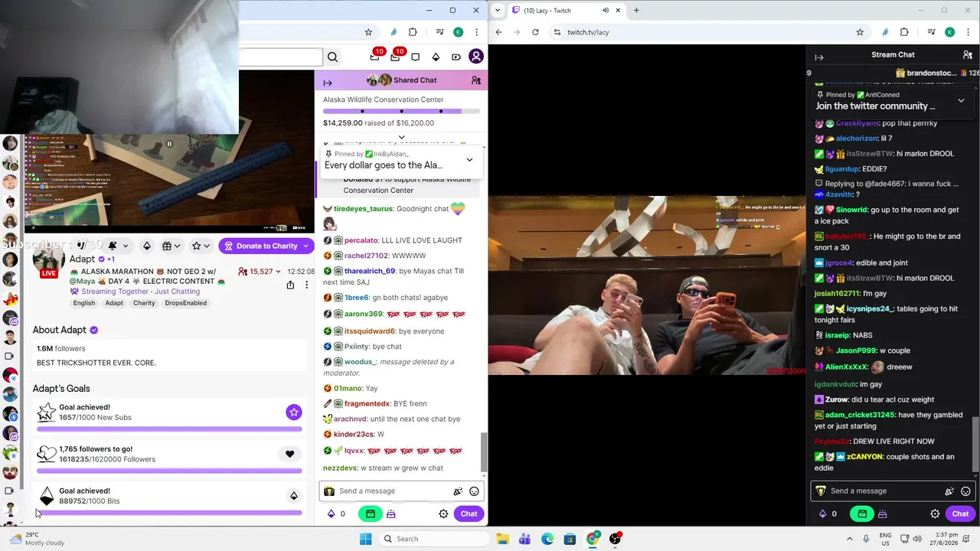Open File Explorer from the taskbar
This screenshot has width=980, height=551.
click(502, 539)
